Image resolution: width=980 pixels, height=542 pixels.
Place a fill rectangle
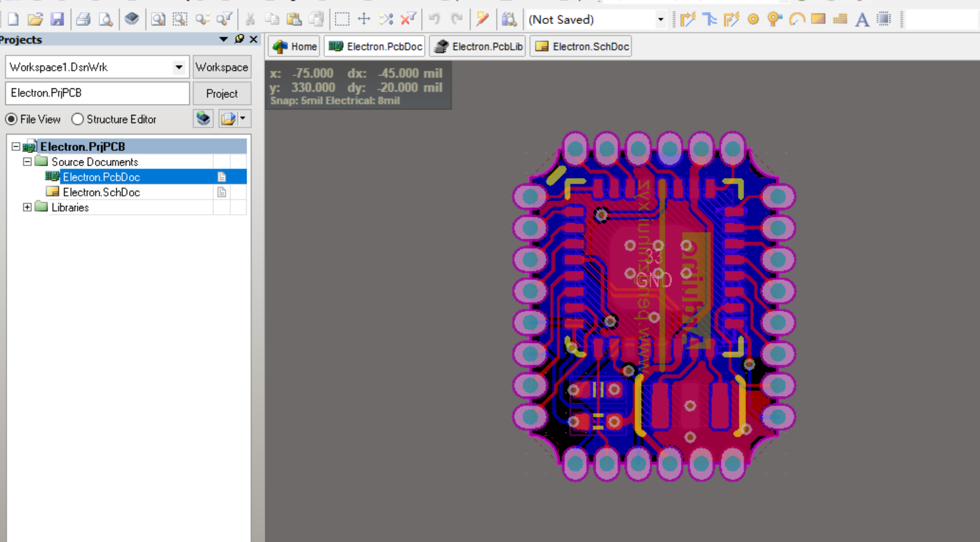[x=818, y=20]
